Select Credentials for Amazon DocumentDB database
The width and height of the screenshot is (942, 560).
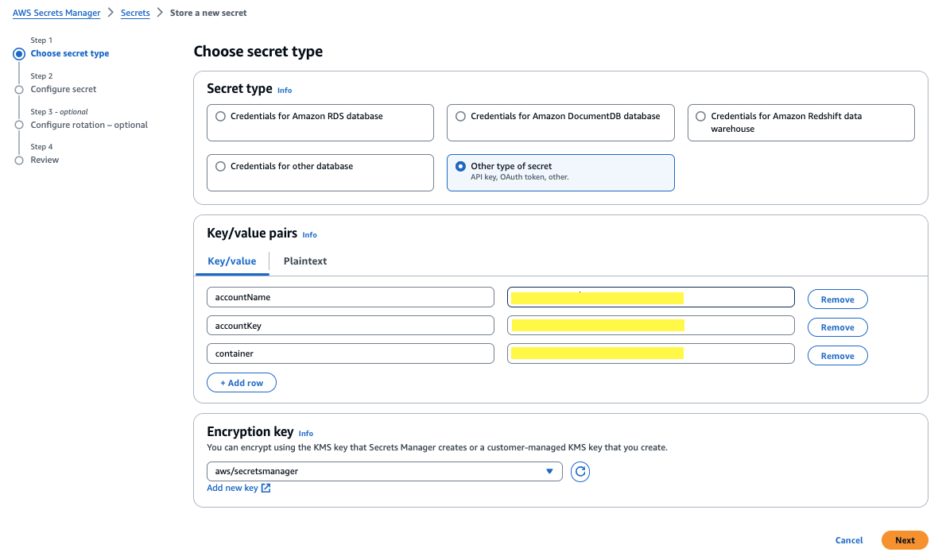coord(461,116)
